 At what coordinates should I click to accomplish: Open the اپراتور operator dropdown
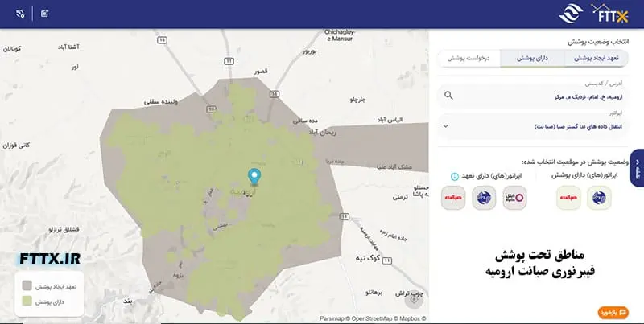pos(533,126)
